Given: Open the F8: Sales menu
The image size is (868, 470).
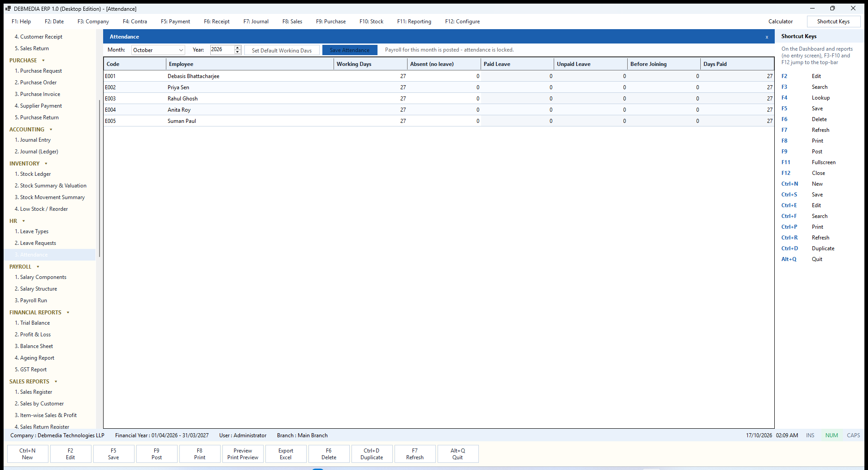Looking at the screenshot, I should [292, 22].
